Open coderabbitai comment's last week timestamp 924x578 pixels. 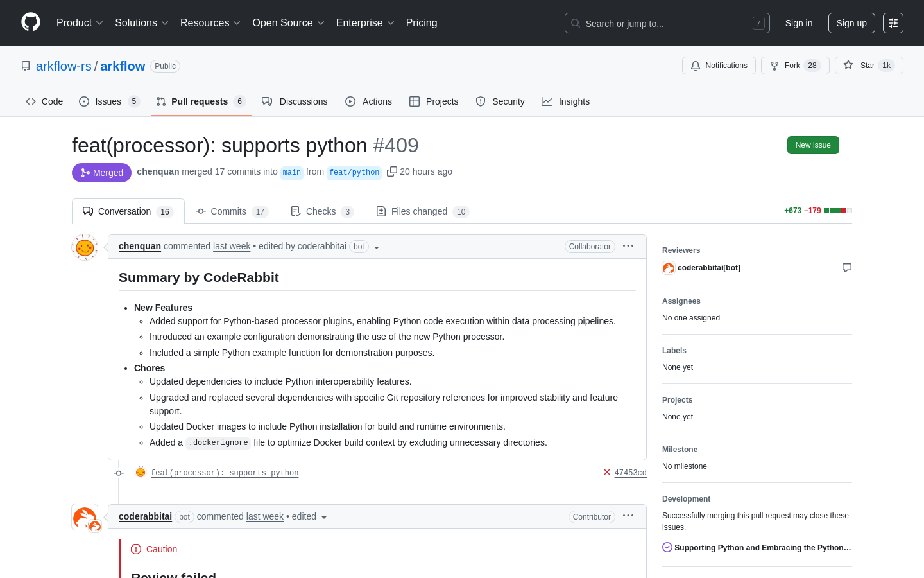265,516
